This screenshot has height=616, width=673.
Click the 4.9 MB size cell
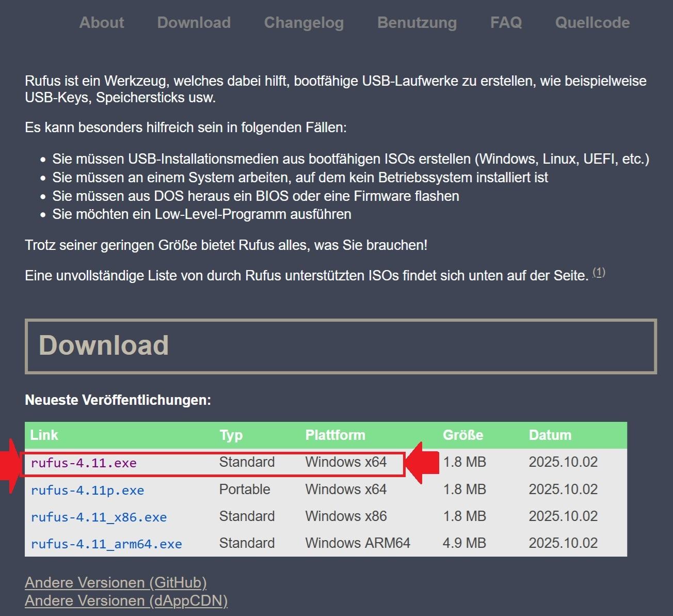464,543
